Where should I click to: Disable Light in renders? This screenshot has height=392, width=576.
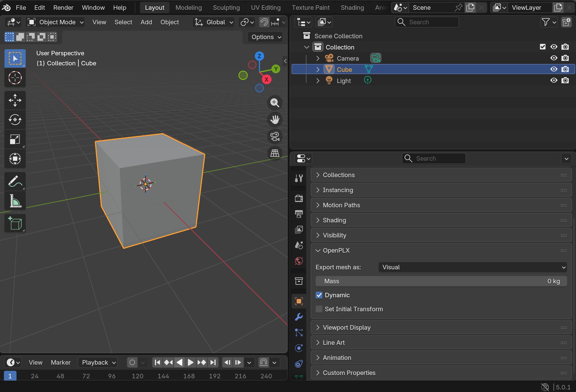point(565,80)
